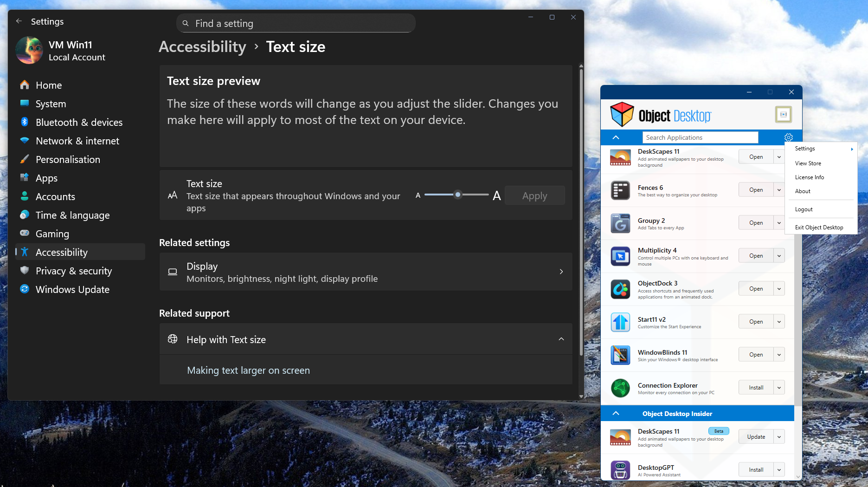Expand dropdown arrow beside Connection Explorer Install
This screenshot has height=487, width=868.
pyautogui.click(x=779, y=388)
